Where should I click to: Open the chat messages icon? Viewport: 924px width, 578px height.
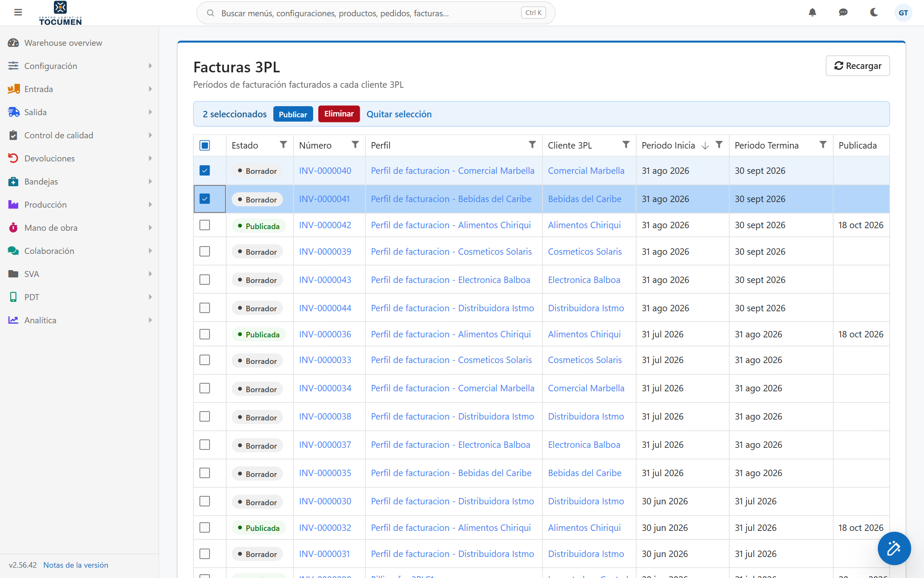(x=843, y=12)
